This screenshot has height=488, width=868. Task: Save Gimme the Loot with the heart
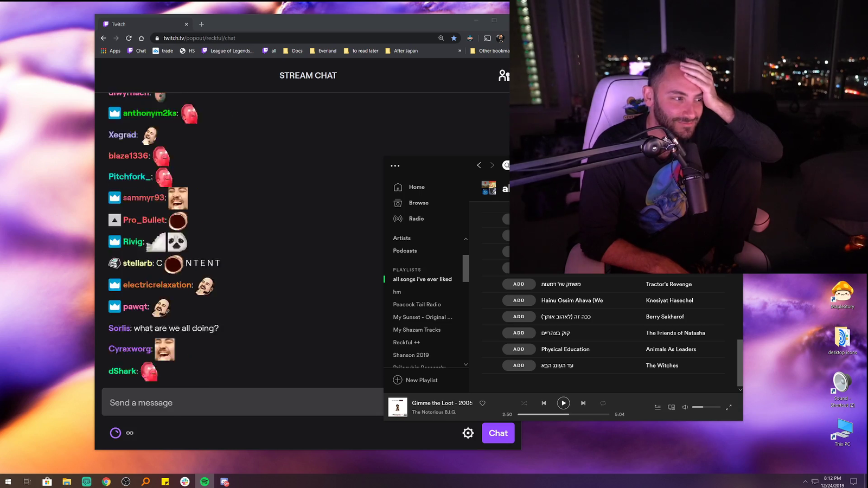pos(482,403)
